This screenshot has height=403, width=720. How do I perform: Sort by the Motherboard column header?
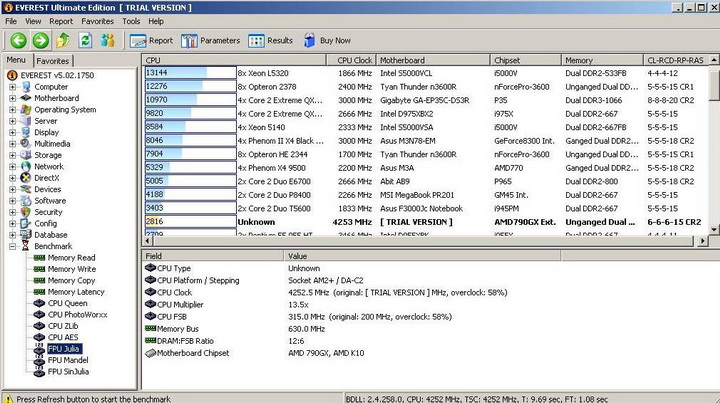point(433,60)
